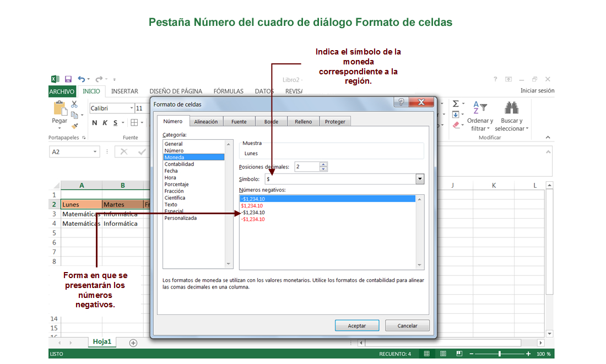Apply bold with the N button

pyautogui.click(x=94, y=123)
